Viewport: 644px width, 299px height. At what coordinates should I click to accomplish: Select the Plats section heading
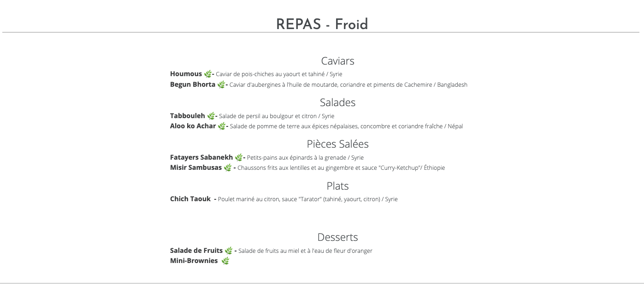pos(338,186)
